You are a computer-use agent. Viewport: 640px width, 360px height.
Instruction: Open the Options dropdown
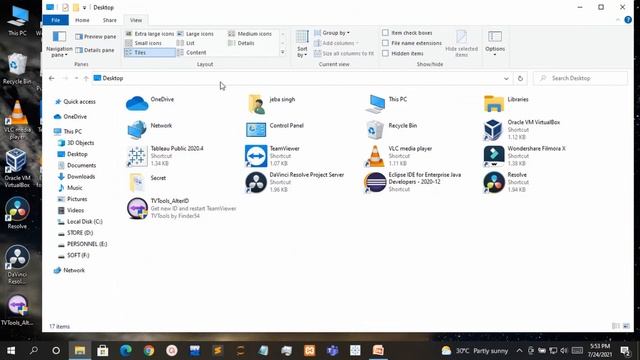[x=495, y=43]
